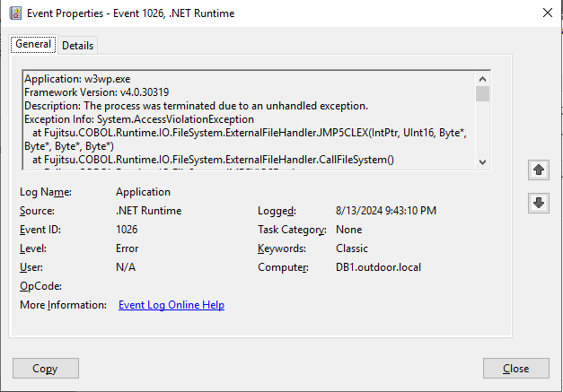Image resolution: width=563 pixels, height=392 pixels.
Task: Switch to the General tab
Action: click(33, 44)
